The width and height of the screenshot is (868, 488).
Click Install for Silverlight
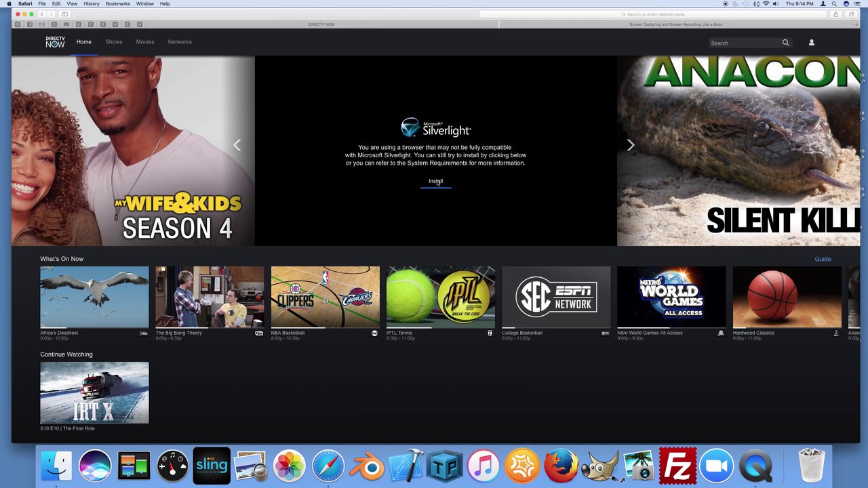435,182
